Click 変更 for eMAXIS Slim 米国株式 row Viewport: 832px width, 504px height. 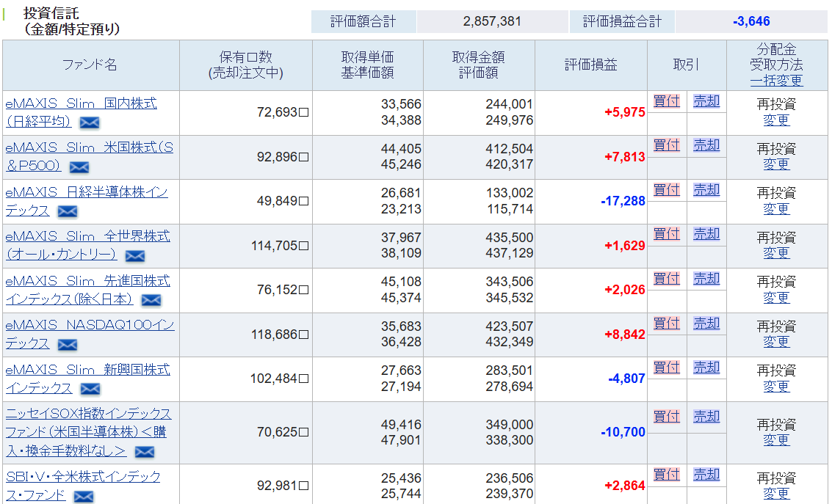776,164
